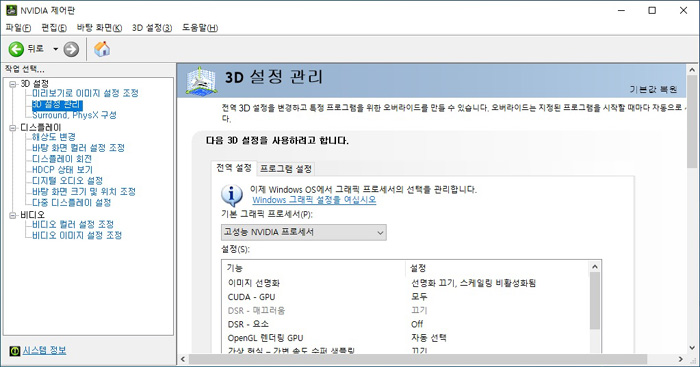700x367 pixels.
Task: Open the 기본 그래픽 프로세서 combo box
Action: tap(304, 232)
